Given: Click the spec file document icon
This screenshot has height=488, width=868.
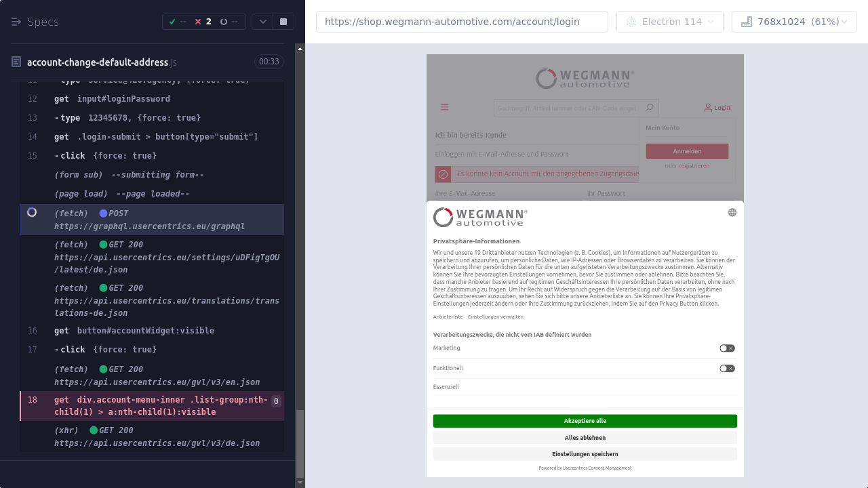Looking at the screenshot, I should (x=16, y=62).
